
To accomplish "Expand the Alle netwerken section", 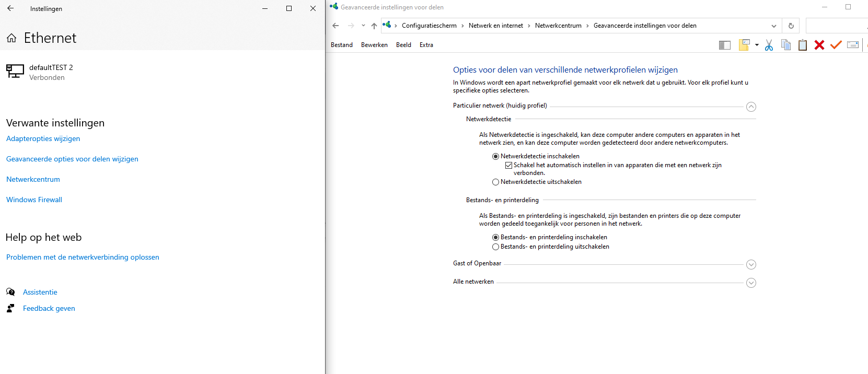I will pos(751,283).
